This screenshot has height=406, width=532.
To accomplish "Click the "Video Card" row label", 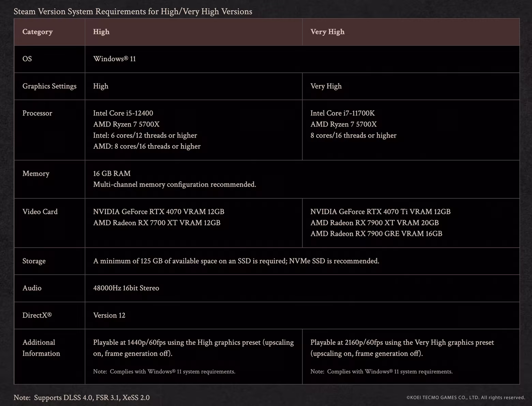I will coord(40,212).
